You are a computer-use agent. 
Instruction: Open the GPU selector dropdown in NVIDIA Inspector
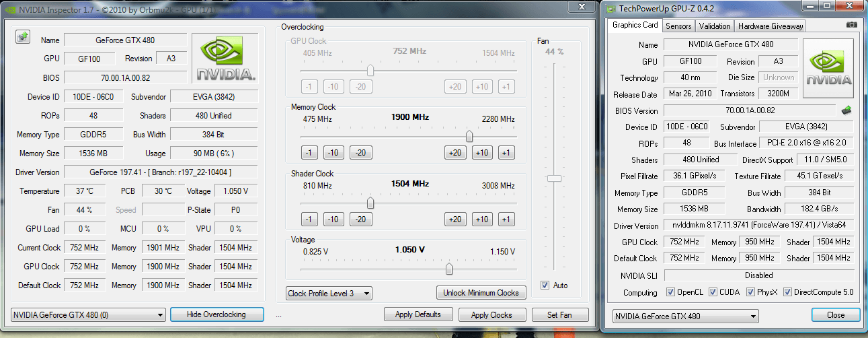pyautogui.click(x=88, y=314)
